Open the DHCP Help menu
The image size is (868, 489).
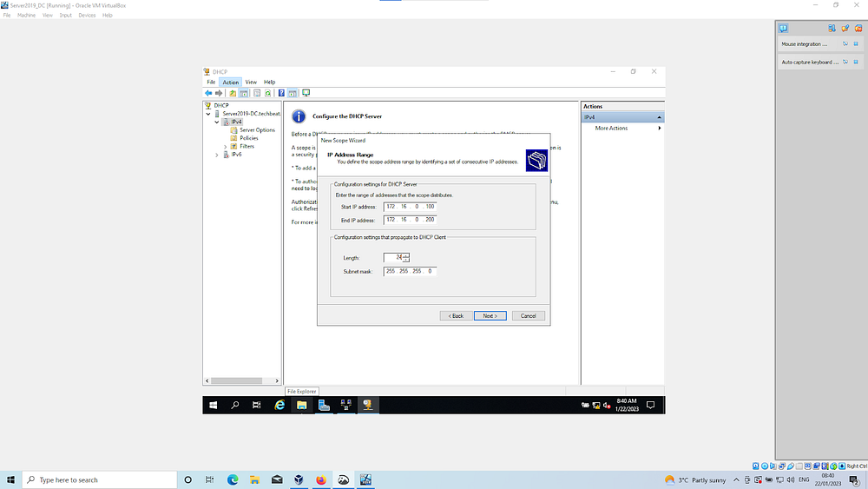[x=270, y=82]
